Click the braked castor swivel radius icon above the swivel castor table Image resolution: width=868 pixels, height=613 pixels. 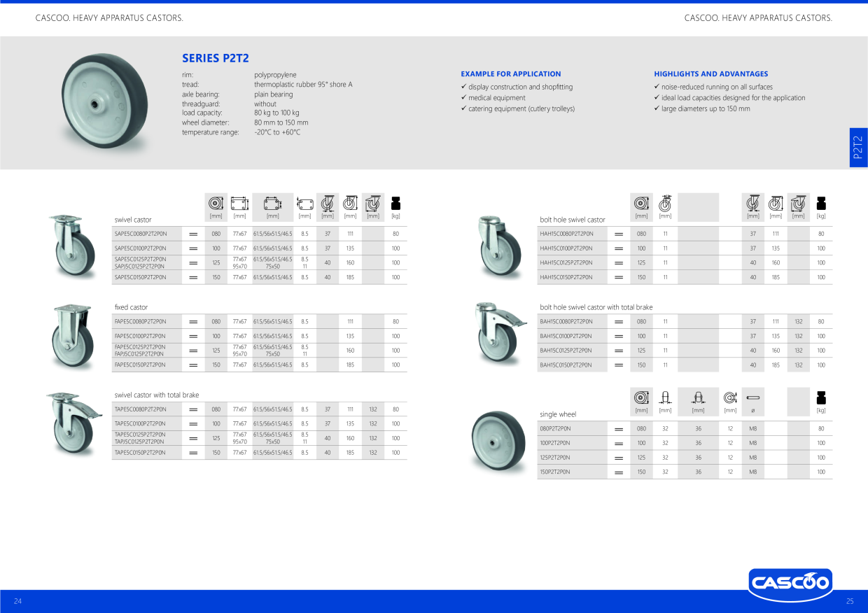pyautogui.click(x=373, y=204)
